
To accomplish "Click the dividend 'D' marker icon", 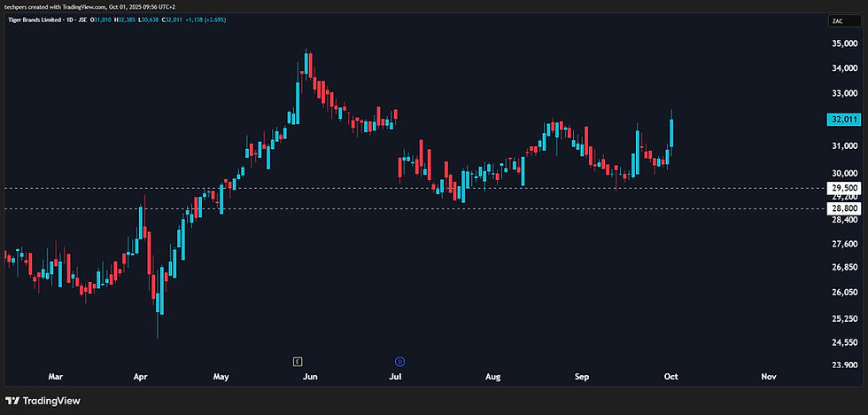I will [399, 362].
